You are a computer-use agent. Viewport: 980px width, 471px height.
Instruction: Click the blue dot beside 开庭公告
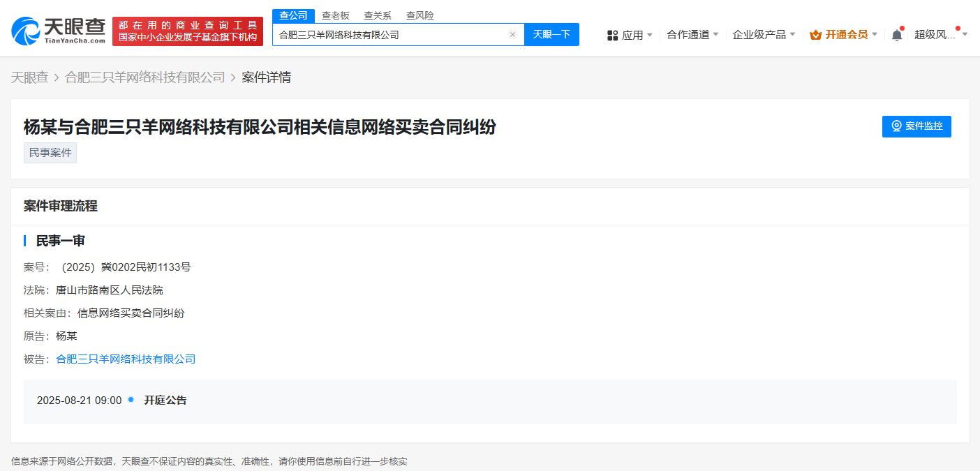[x=130, y=400]
